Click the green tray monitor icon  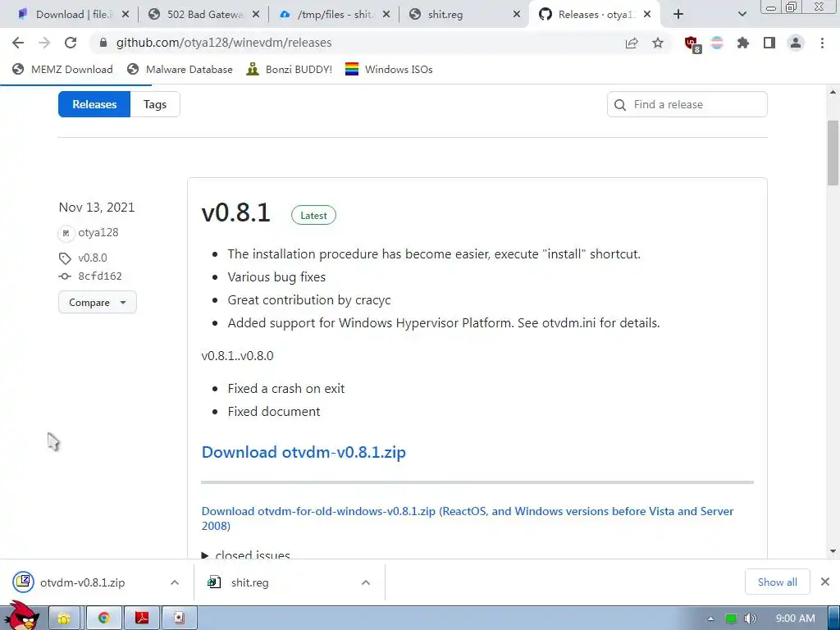(x=731, y=619)
